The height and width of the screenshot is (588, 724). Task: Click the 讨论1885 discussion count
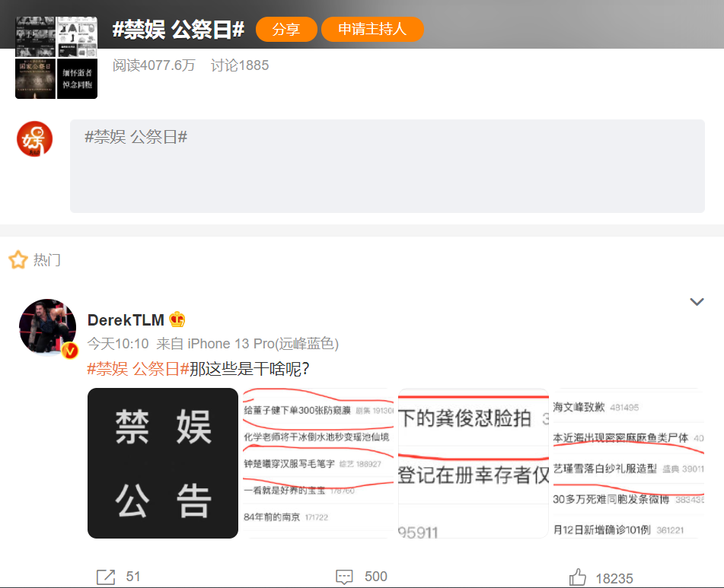[x=239, y=65]
